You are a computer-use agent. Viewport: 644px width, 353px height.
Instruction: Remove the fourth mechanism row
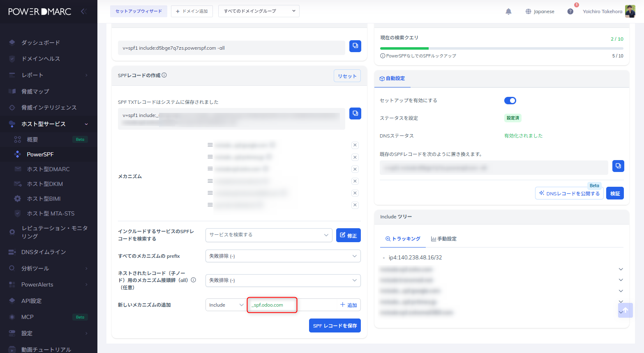pos(355,181)
